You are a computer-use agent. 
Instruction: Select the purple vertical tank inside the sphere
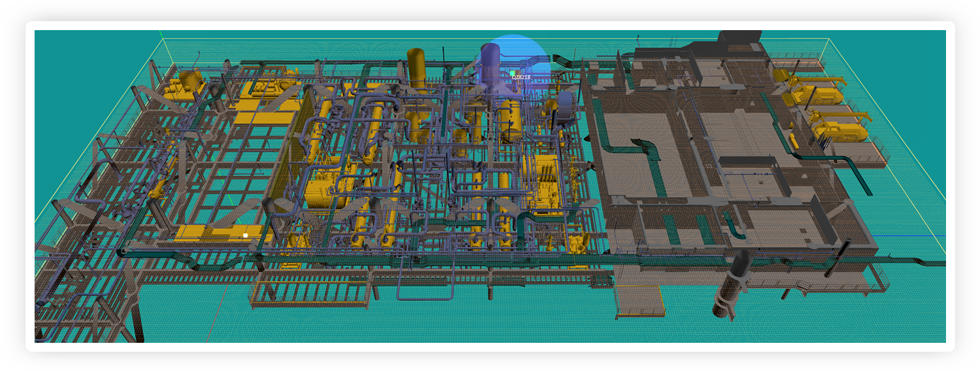click(x=490, y=64)
